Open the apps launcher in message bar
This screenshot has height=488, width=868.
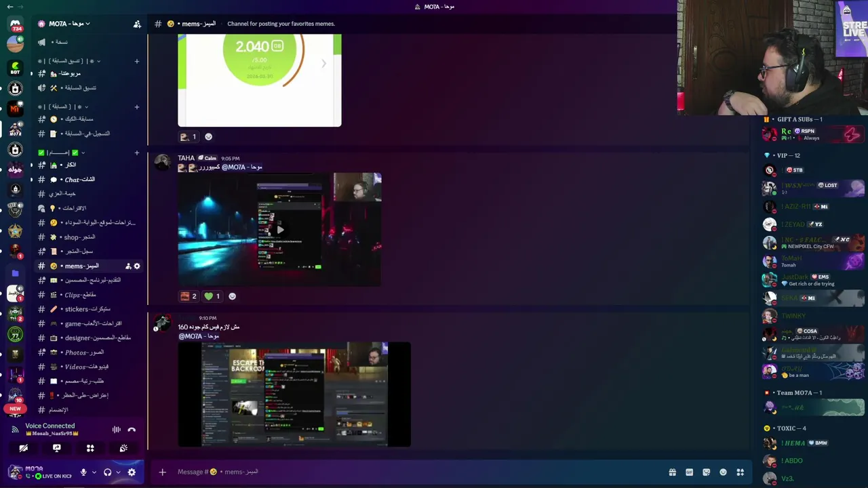point(740,472)
